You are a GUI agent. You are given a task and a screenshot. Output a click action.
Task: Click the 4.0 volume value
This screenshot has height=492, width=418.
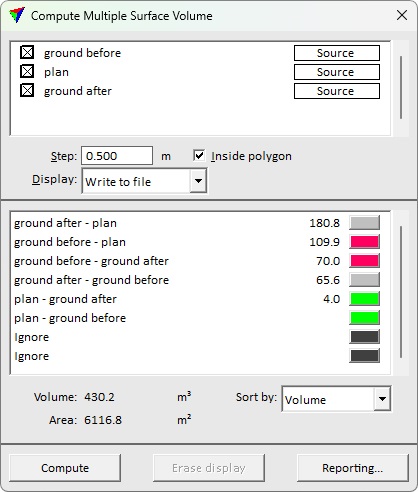(332, 299)
